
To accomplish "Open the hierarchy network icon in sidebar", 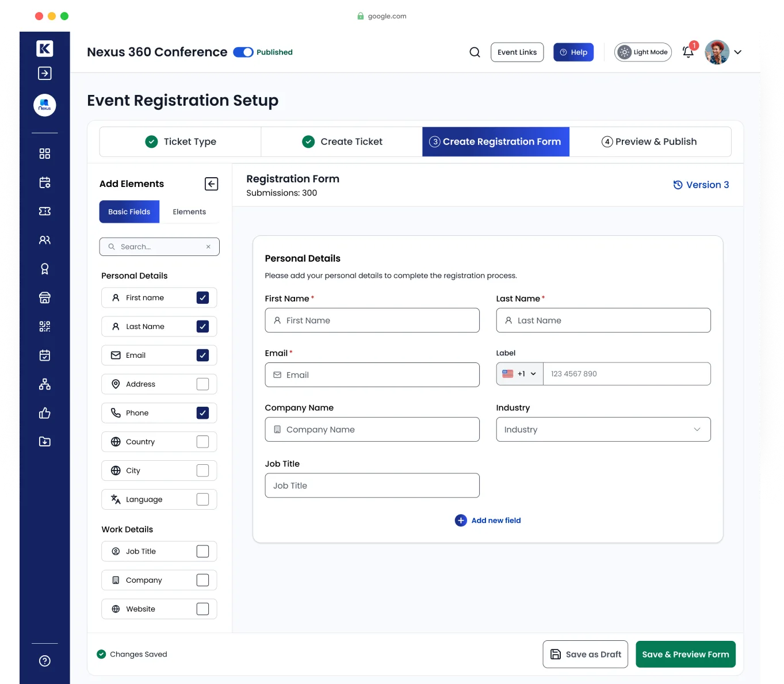I will (45, 384).
